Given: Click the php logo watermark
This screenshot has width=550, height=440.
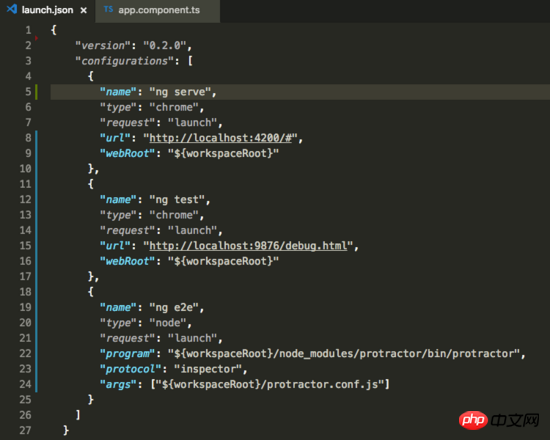Looking at the screenshot, I should pos(473,420).
